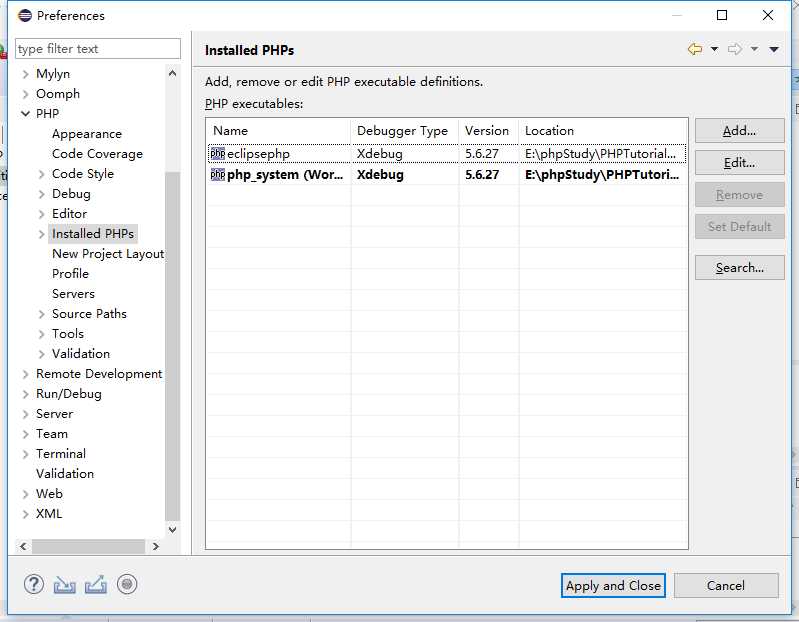Click into the type filter text field
Screen dimensions: 799x622
98,49
